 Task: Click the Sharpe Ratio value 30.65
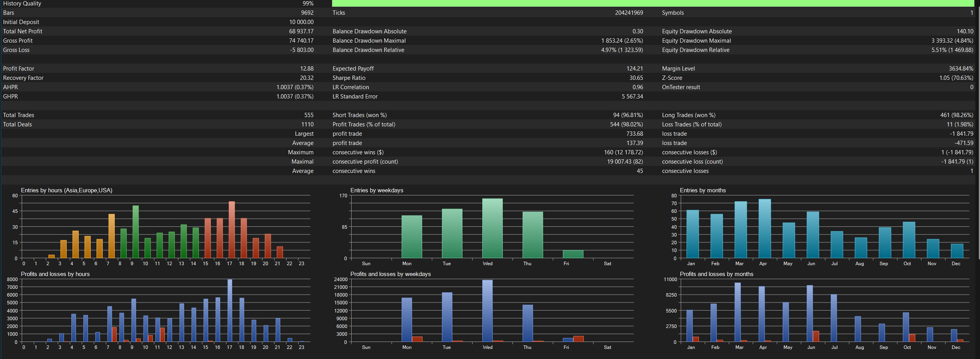click(636, 78)
